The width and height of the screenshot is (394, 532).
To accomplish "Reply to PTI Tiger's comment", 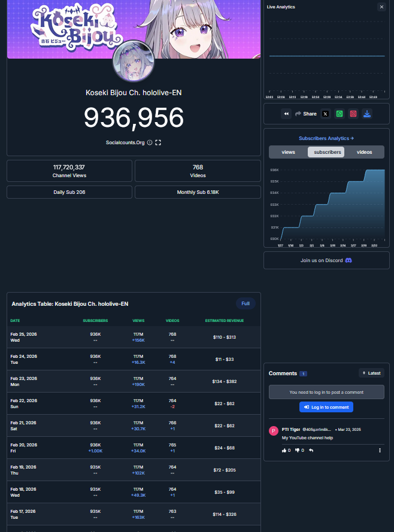I will coord(311,450).
